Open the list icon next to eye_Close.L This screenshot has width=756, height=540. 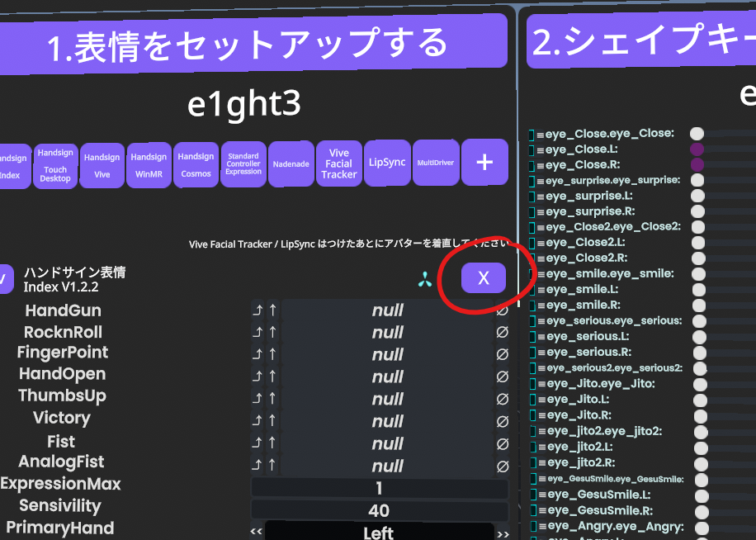(540, 149)
